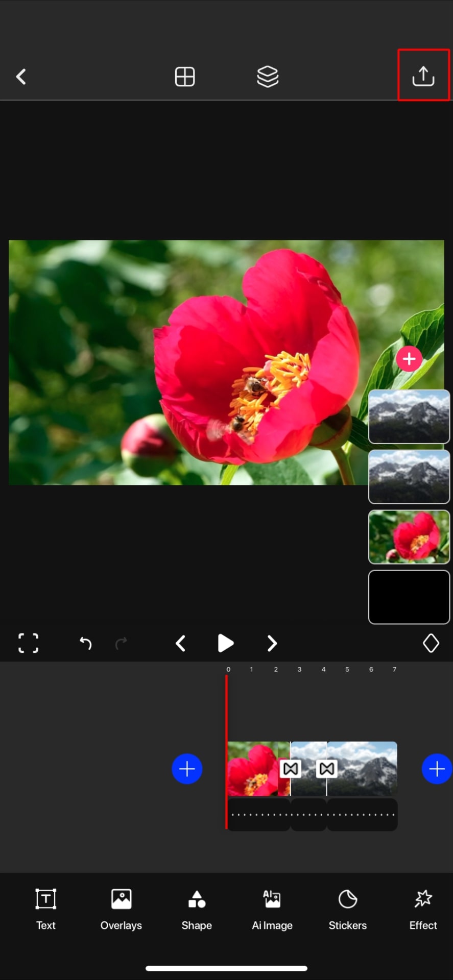Open the Ai Image tool
The width and height of the screenshot is (453, 980).
coord(272,909)
